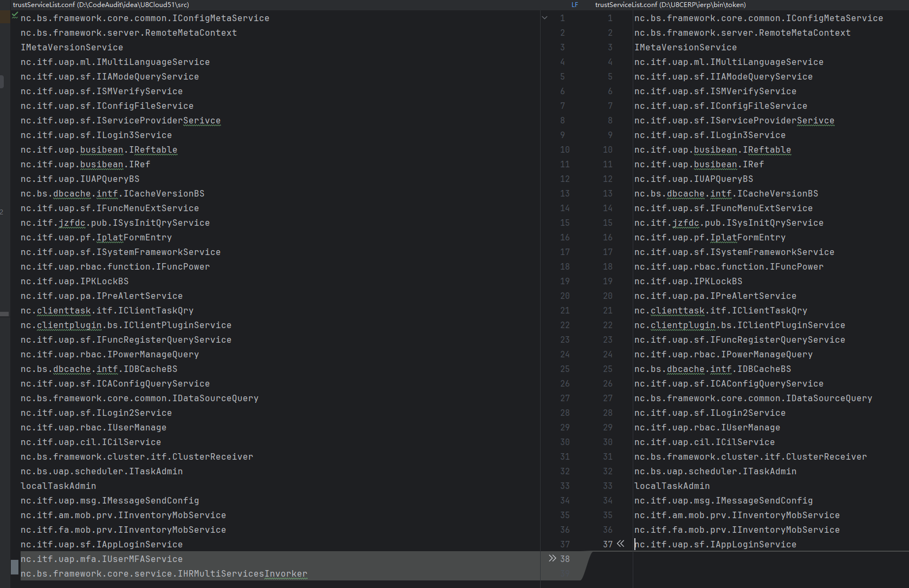This screenshot has width=909, height=588.
Task: Click ILogin3Service line in right pane
Action: [x=710, y=135]
